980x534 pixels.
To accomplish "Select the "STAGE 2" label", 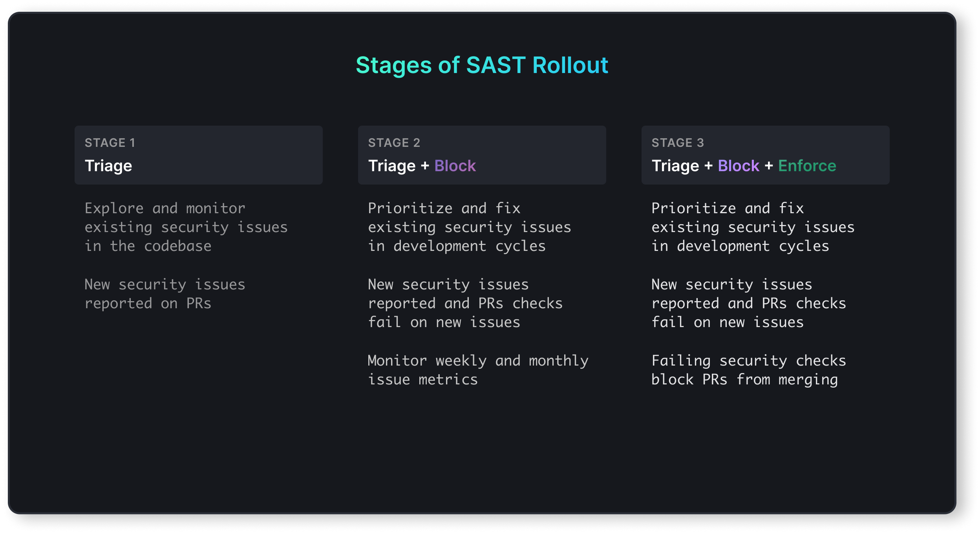I will coord(394,143).
